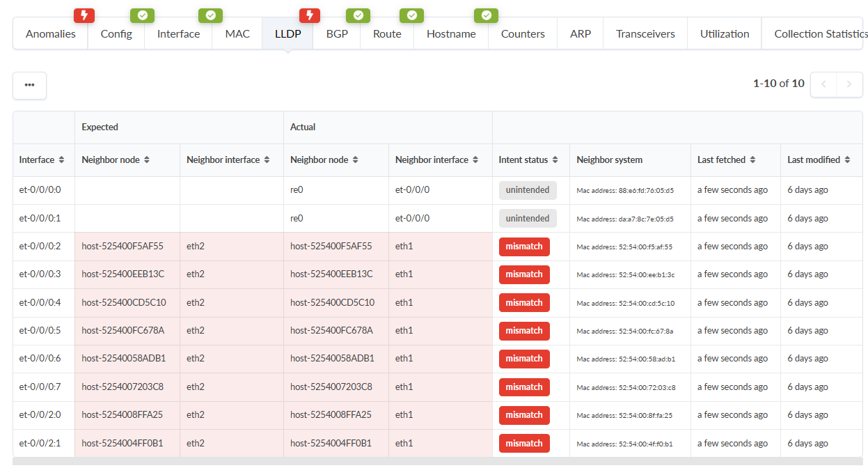The height and width of the screenshot is (475, 868).
Task: Sort by Interface column arrows
Action: (61, 160)
